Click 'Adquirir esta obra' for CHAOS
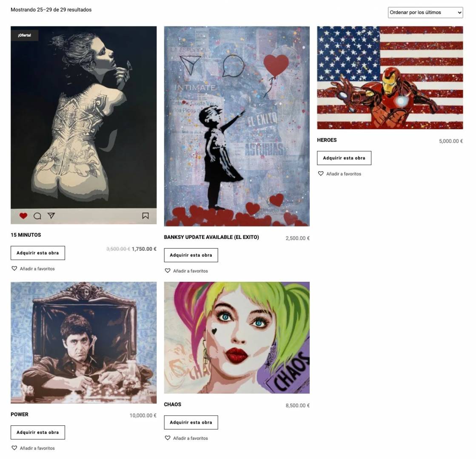 [x=191, y=422]
